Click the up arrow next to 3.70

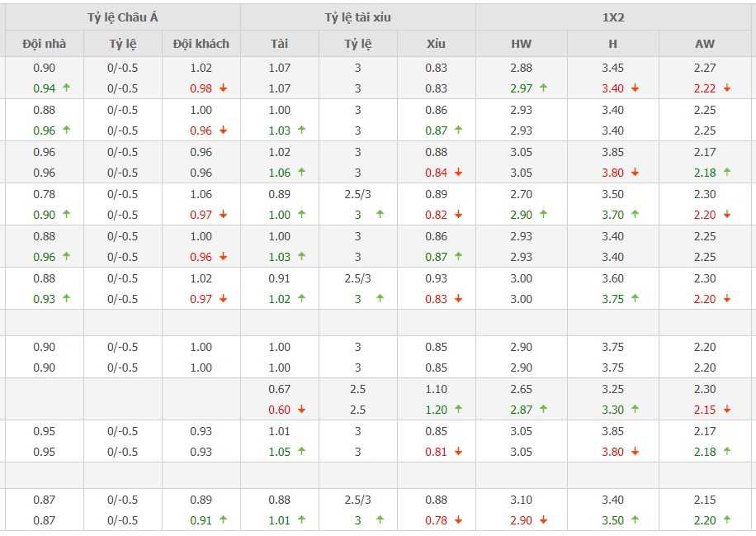point(634,215)
